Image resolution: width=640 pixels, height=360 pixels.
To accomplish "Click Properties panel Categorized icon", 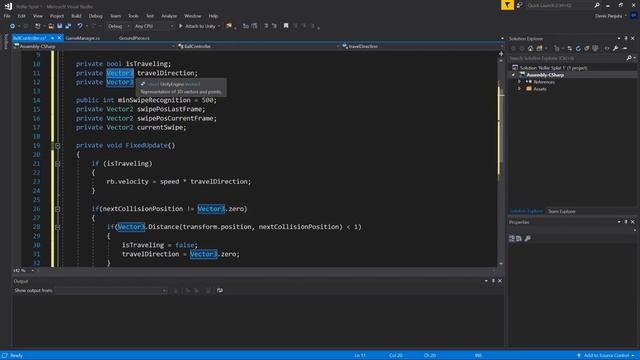I will pyautogui.click(x=511, y=238).
